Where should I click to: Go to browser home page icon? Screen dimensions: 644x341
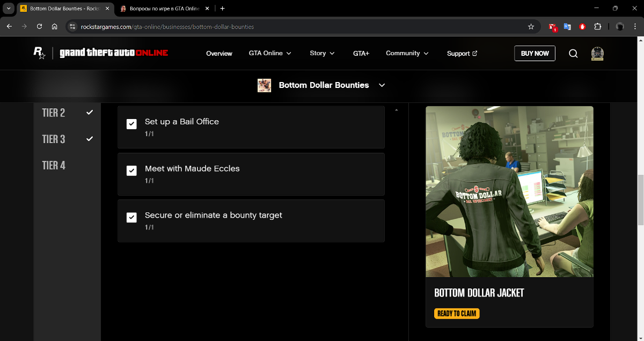click(54, 26)
